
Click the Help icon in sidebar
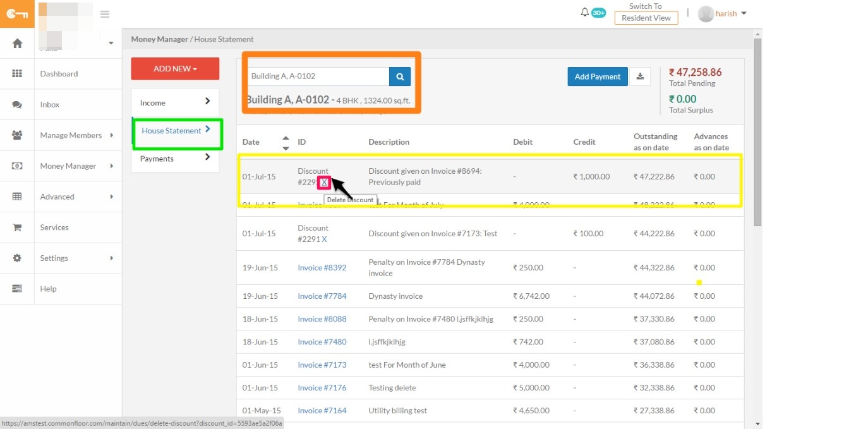(17, 289)
